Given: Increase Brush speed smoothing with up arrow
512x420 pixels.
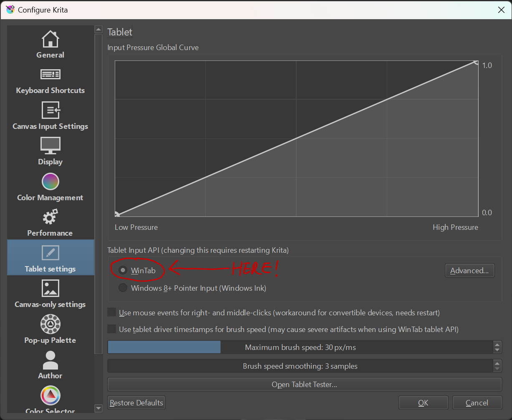Looking at the screenshot, I should 497,363.
